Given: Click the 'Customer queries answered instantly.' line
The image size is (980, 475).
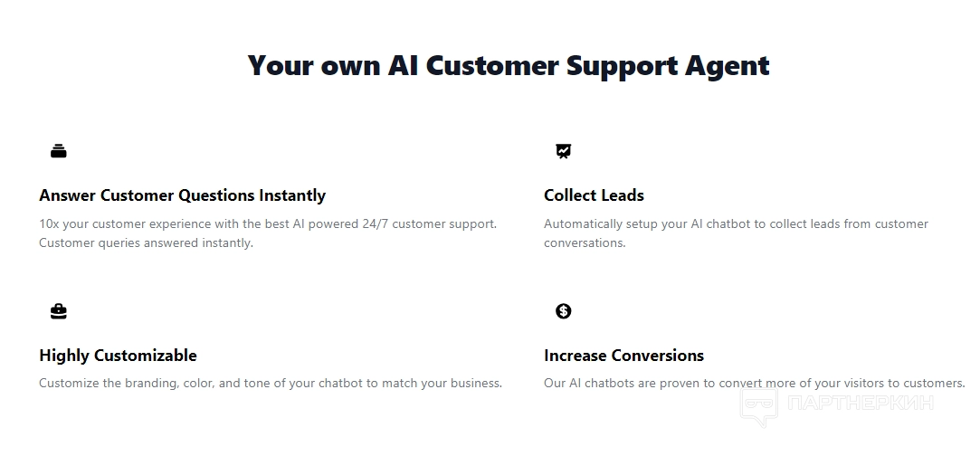Looking at the screenshot, I should 146,242.
